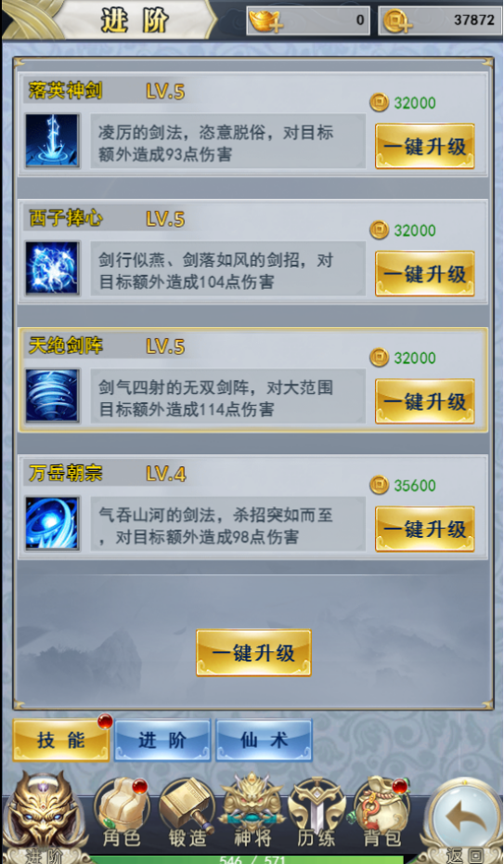This screenshot has width=504, height=864.
Task: Open the 背包 backpack icon
Action: [x=381, y=812]
